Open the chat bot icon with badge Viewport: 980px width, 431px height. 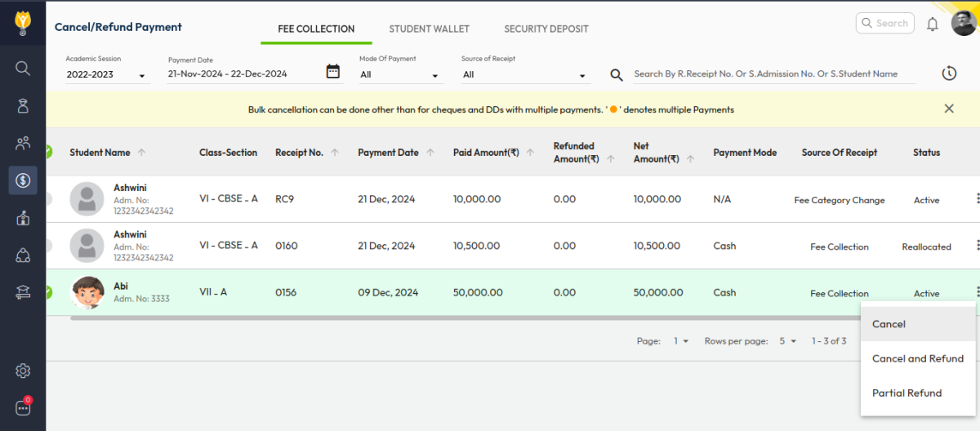tap(23, 407)
